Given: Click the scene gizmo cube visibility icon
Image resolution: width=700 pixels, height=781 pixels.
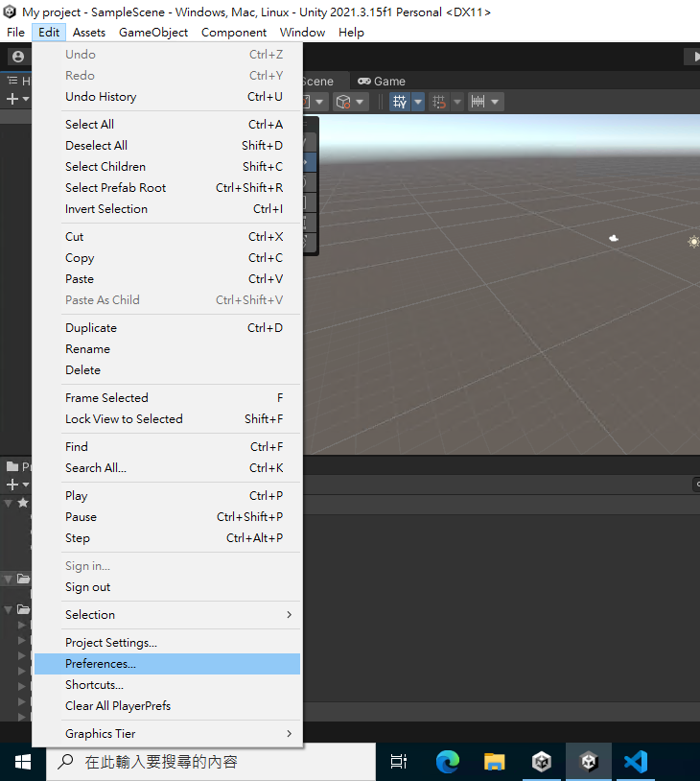Looking at the screenshot, I should (x=343, y=102).
